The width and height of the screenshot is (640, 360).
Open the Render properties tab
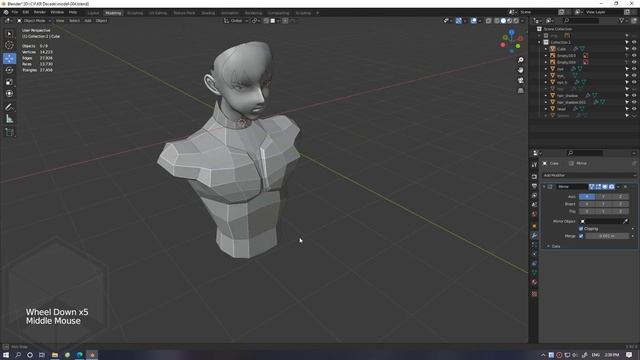534,177
